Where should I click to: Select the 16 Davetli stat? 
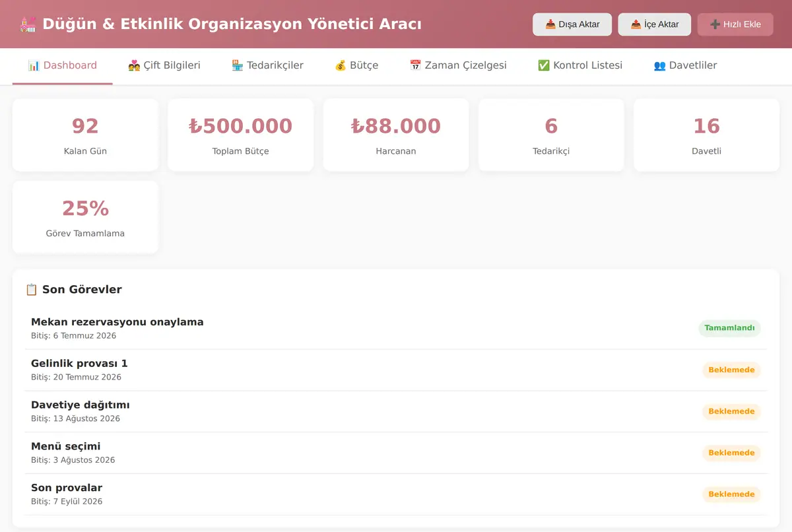click(x=706, y=135)
